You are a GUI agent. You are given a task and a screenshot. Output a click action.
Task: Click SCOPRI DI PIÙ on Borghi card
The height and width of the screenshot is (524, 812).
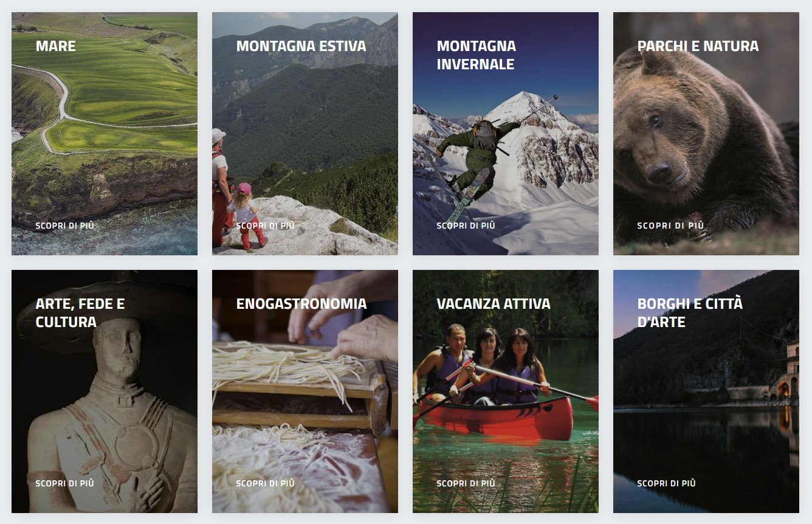(x=667, y=483)
